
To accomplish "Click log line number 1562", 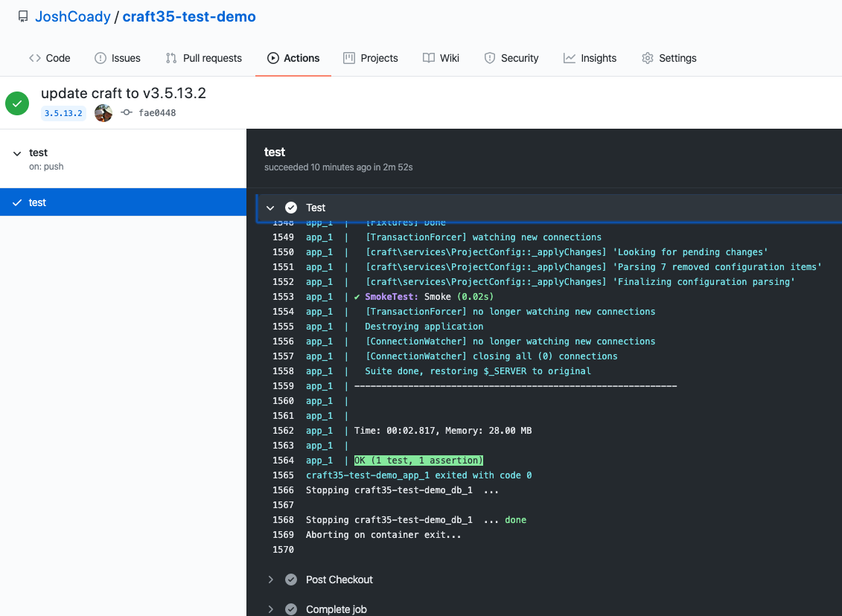I will [x=283, y=430].
